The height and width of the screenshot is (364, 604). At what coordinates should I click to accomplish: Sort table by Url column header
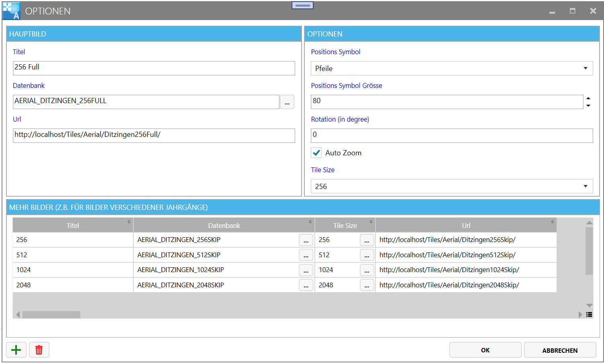466,226
